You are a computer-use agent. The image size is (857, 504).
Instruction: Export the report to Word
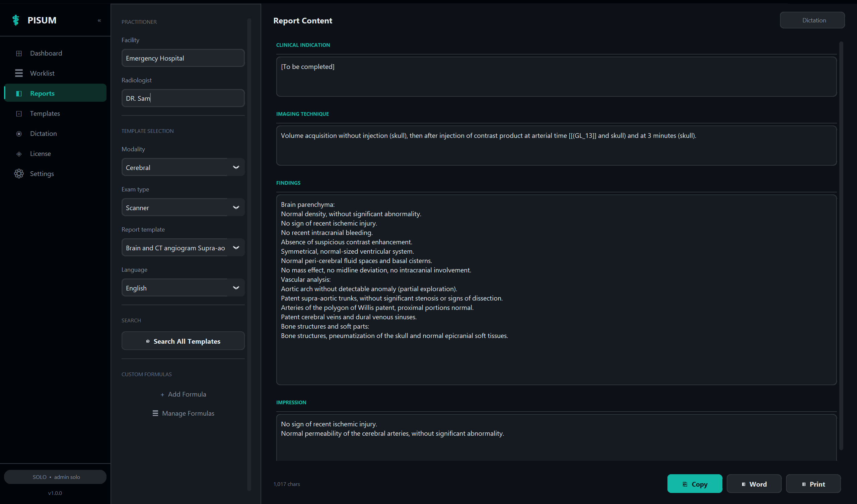(x=754, y=484)
